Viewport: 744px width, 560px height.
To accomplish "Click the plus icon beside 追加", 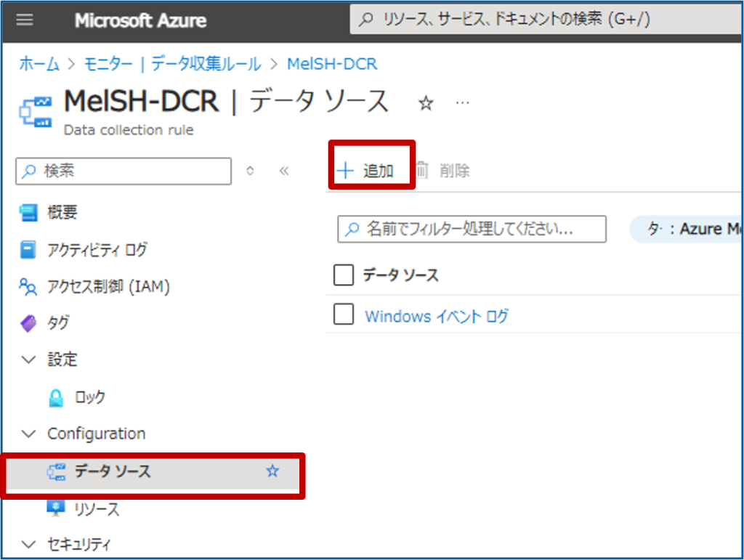I will [345, 170].
